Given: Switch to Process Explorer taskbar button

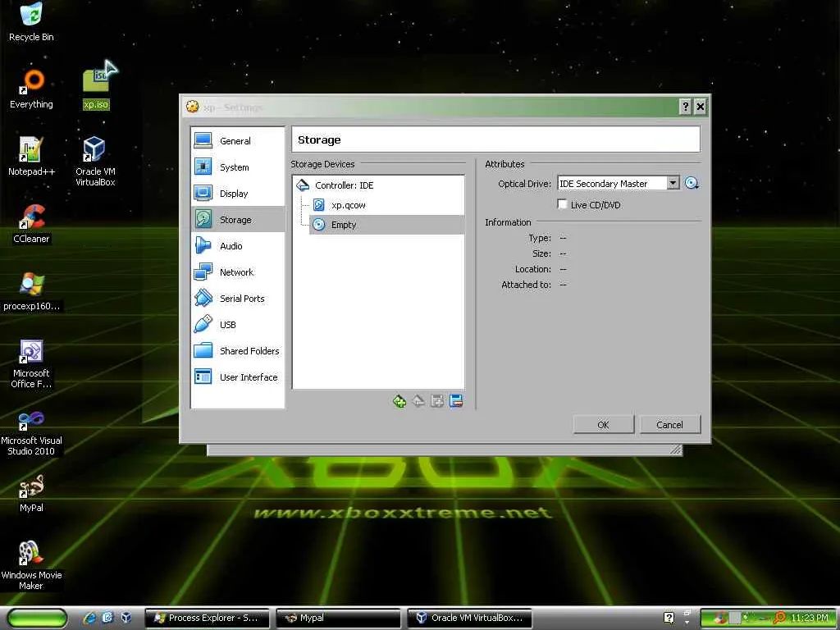Looking at the screenshot, I should click(x=206, y=619).
